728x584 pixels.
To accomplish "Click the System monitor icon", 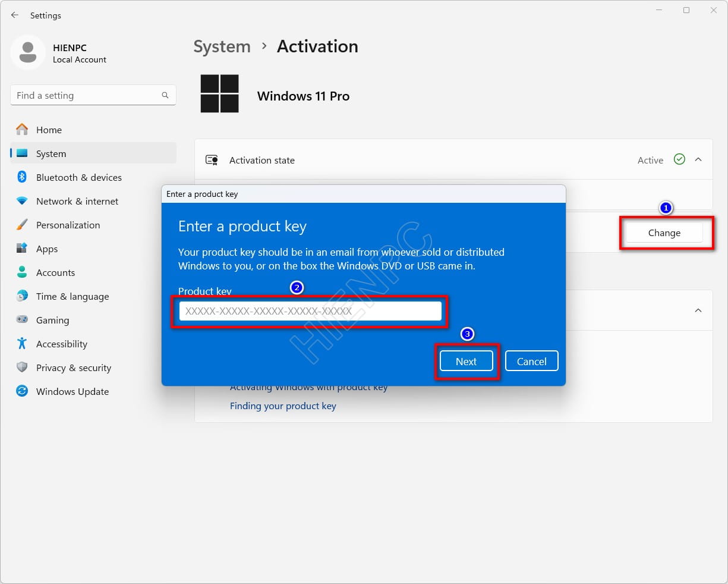I will (22, 153).
